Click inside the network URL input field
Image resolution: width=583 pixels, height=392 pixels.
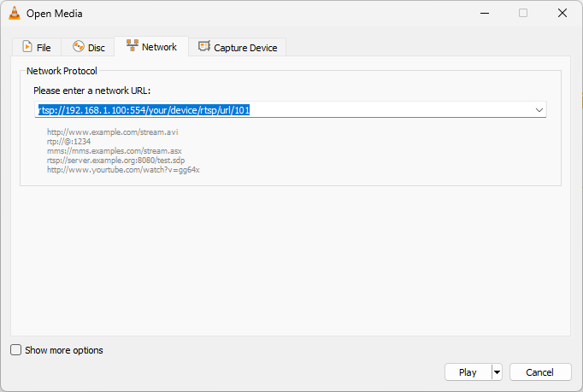coord(385,110)
